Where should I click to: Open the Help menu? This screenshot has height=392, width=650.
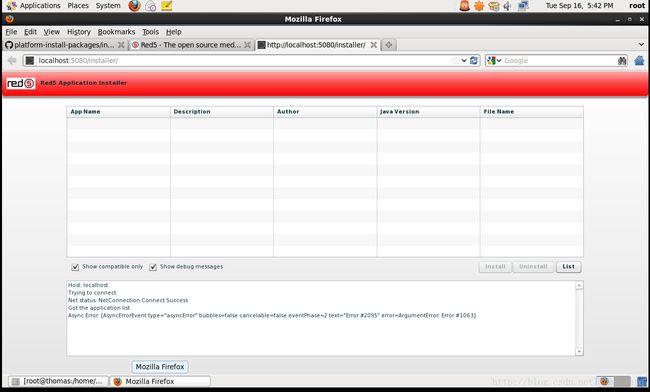(x=174, y=32)
